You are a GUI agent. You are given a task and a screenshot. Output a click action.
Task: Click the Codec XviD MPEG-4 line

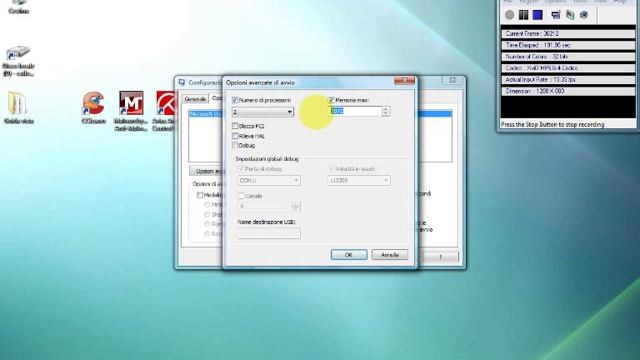pos(568,68)
